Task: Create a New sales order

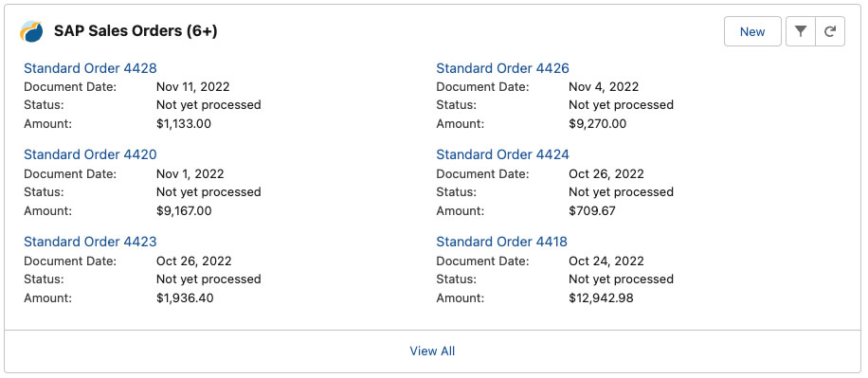Action: [752, 31]
